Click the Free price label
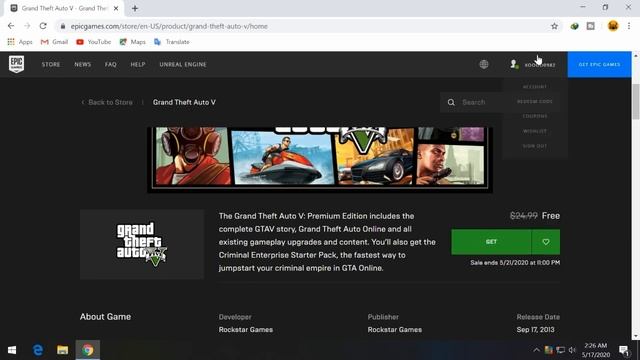 click(551, 216)
